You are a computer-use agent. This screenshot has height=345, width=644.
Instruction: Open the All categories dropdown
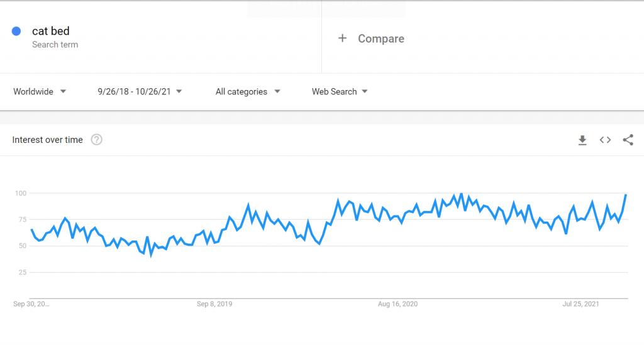[x=248, y=92]
